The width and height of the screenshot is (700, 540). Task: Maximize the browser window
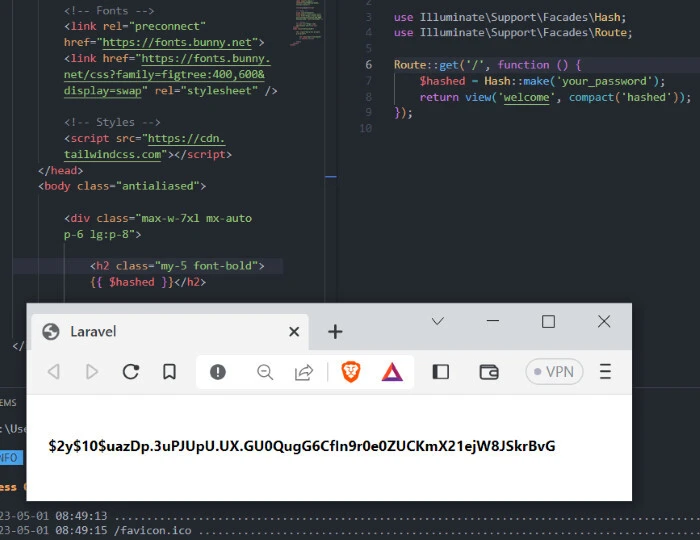(x=548, y=321)
